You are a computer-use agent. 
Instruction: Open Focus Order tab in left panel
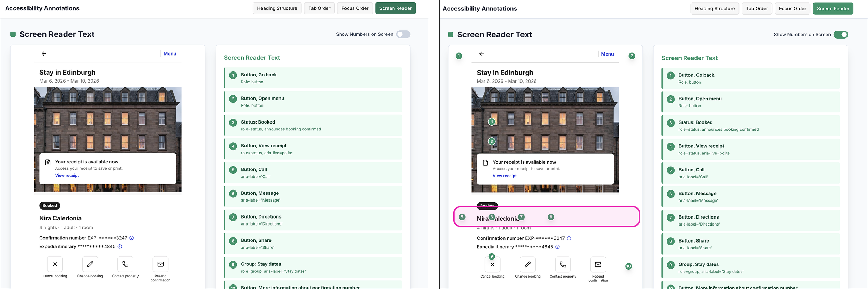pyautogui.click(x=355, y=8)
